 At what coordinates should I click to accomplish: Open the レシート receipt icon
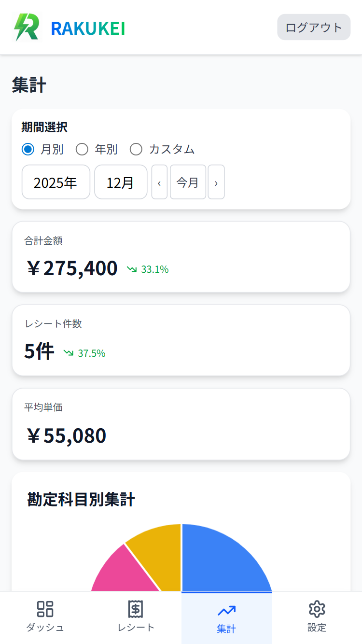point(136,608)
